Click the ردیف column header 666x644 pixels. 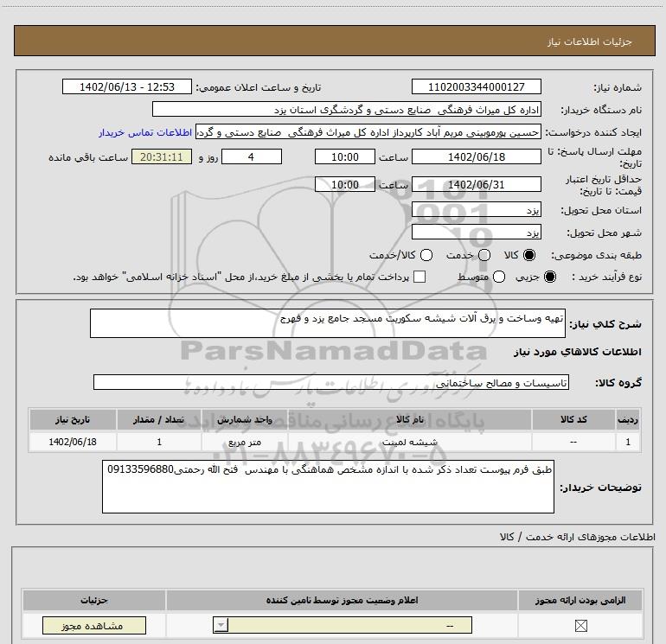pos(628,419)
